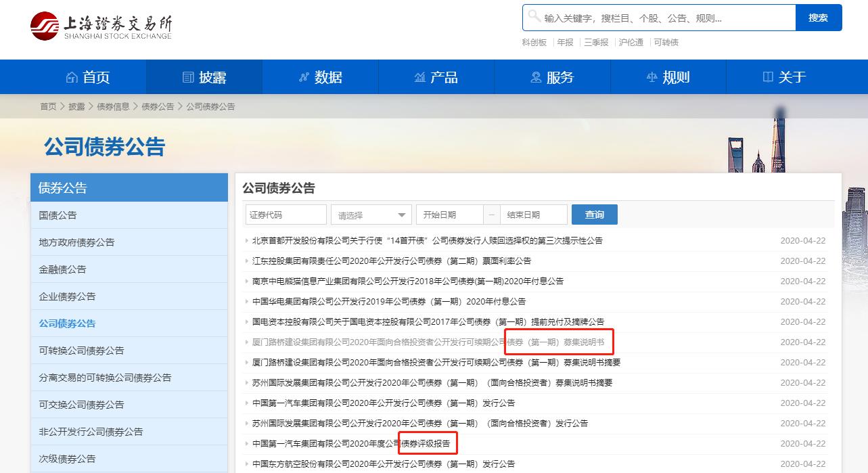Click the 查询 search query button
The width and height of the screenshot is (868, 473).
[x=593, y=213]
